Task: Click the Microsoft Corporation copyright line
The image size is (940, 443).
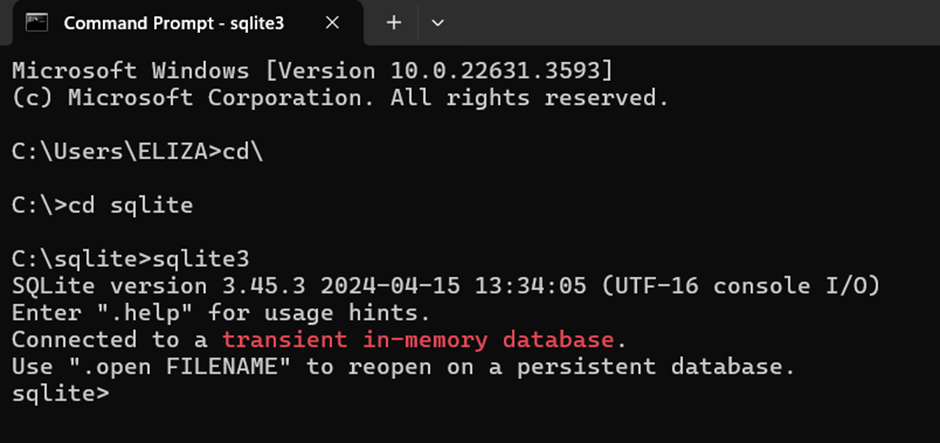Action: [340, 98]
